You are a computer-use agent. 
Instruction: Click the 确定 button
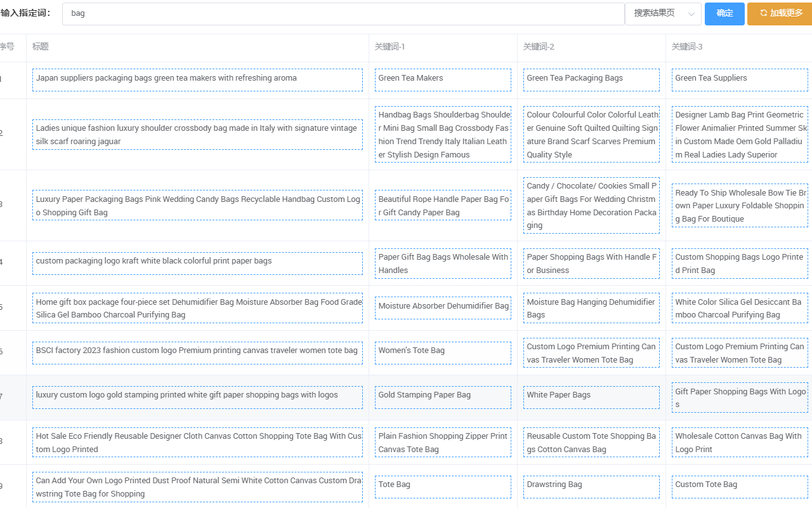tap(724, 13)
